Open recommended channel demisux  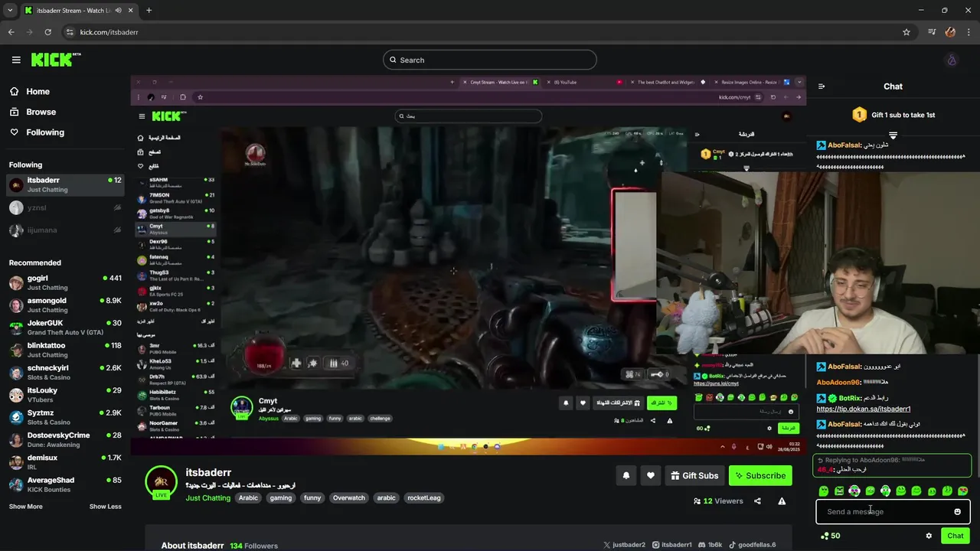pos(64,462)
